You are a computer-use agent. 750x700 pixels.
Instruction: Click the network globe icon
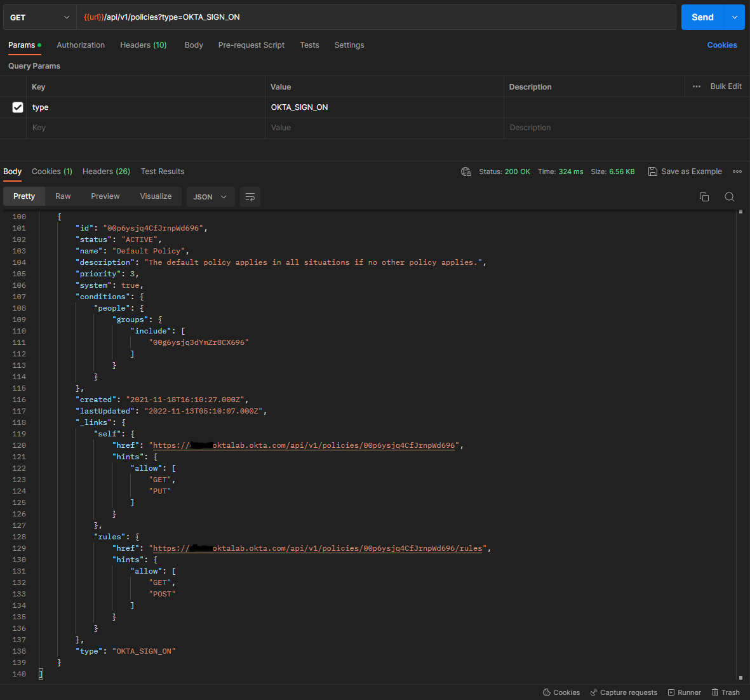pos(466,172)
